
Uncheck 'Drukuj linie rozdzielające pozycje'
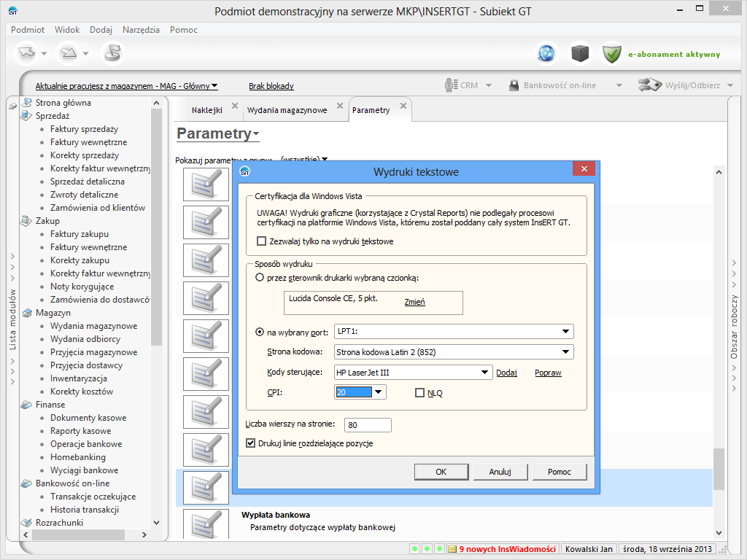[x=252, y=443]
